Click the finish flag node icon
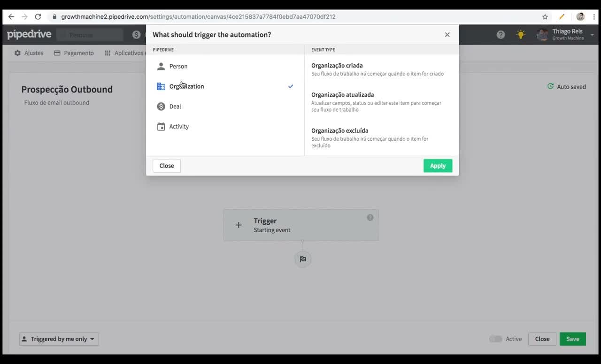Image resolution: width=601 pixels, height=364 pixels. (x=303, y=259)
